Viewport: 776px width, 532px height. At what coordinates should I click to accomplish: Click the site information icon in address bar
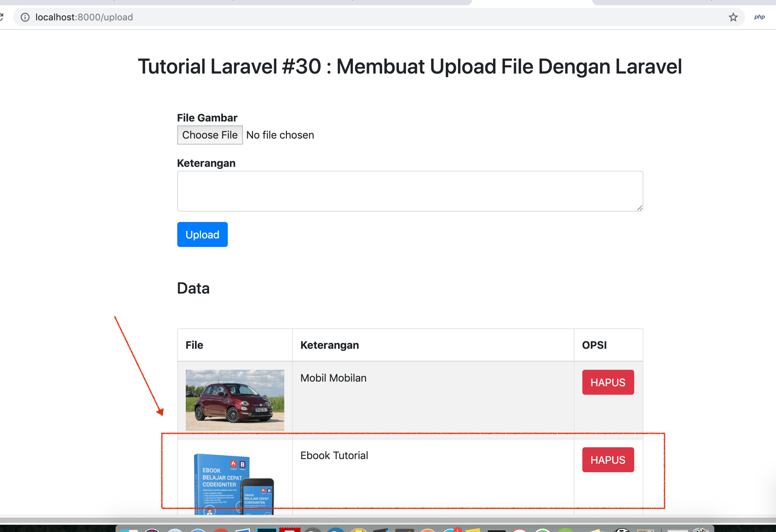pos(25,17)
